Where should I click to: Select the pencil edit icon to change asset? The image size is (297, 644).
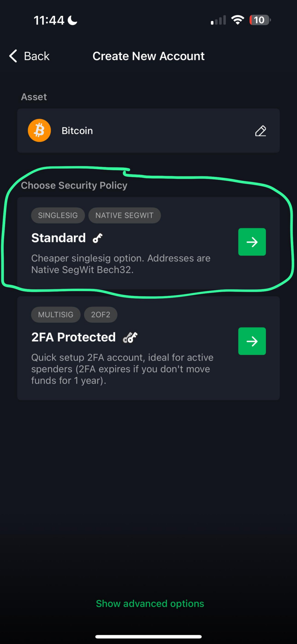pyautogui.click(x=261, y=131)
